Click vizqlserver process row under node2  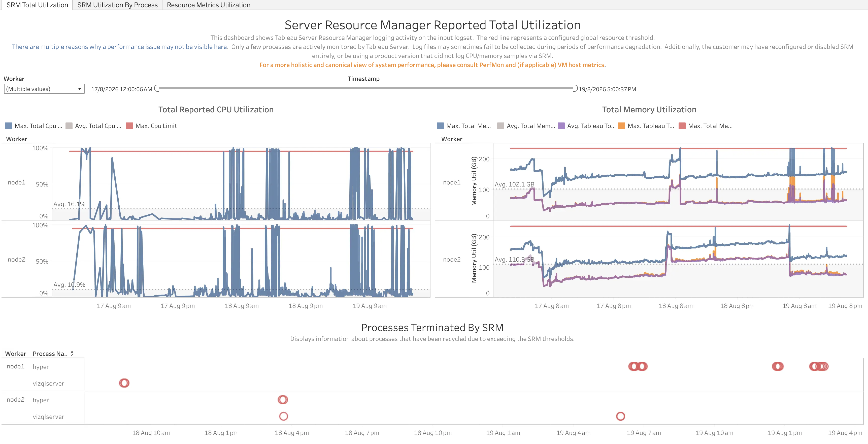[48, 417]
